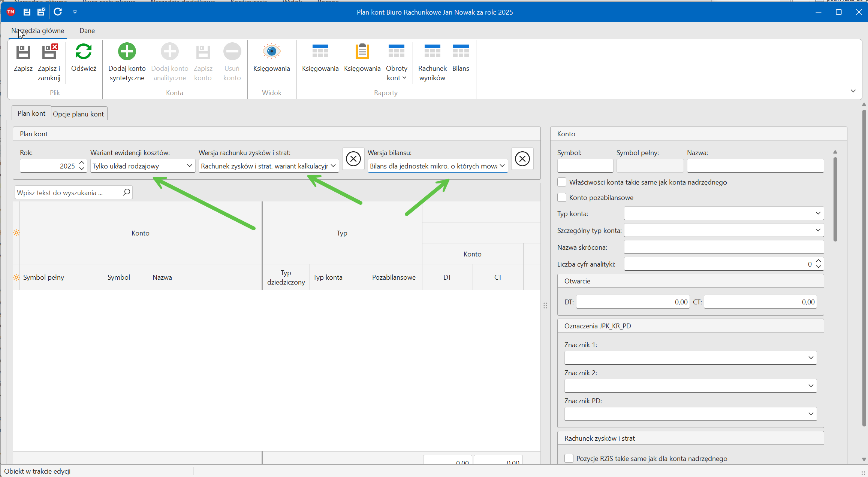This screenshot has width=868, height=477.
Task: Enable Pozycje RZiS takie same checkbox
Action: coord(569,458)
